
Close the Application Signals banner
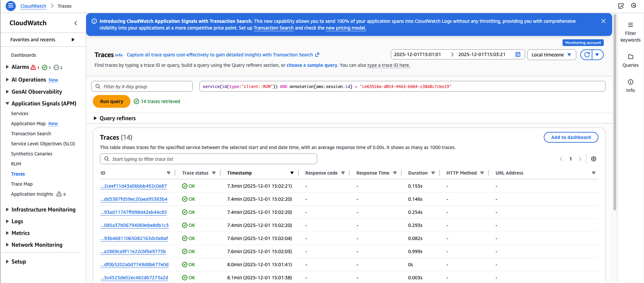pyautogui.click(x=603, y=21)
